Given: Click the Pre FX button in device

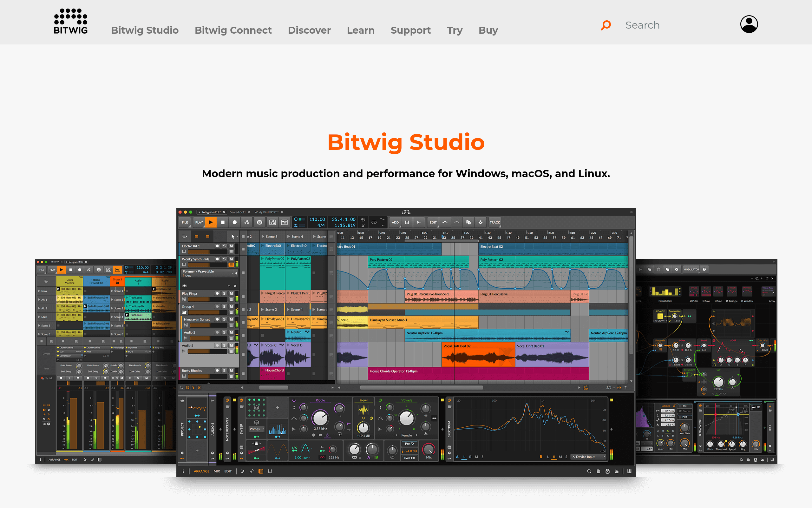Looking at the screenshot, I should pos(409,444).
